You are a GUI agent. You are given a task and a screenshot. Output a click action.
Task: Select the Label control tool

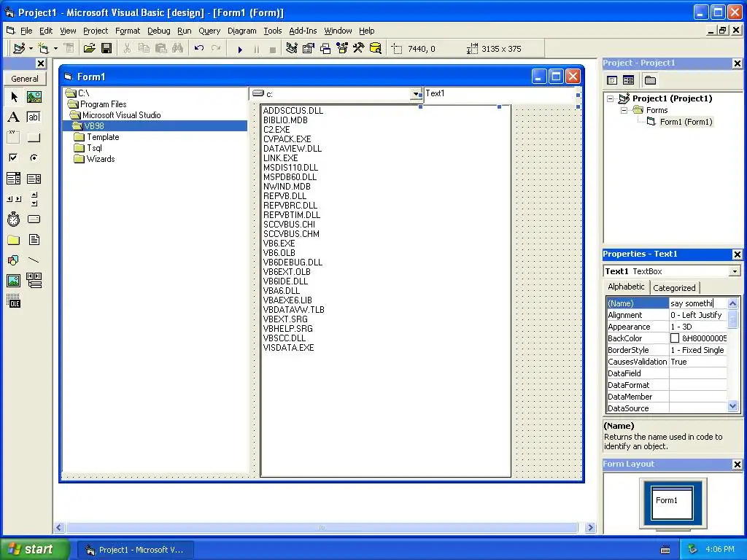(x=14, y=117)
